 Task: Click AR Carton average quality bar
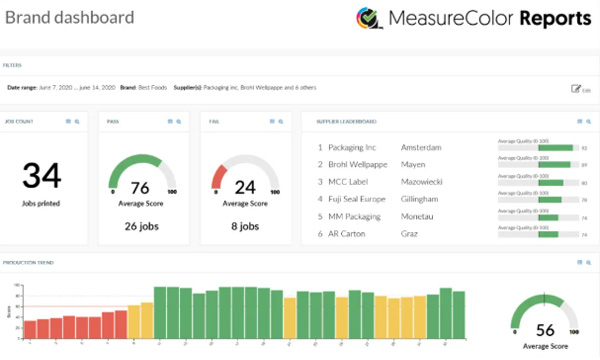point(538,235)
